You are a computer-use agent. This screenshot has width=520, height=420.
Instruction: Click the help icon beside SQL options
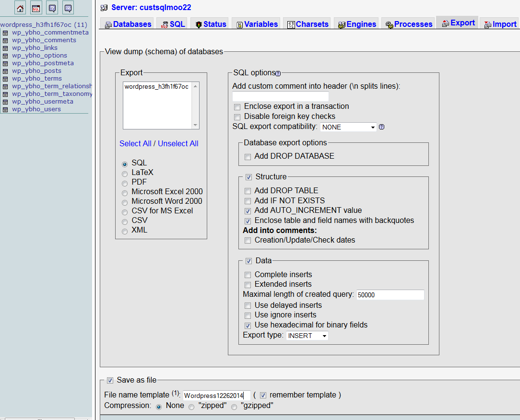click(x=278, y=73)
